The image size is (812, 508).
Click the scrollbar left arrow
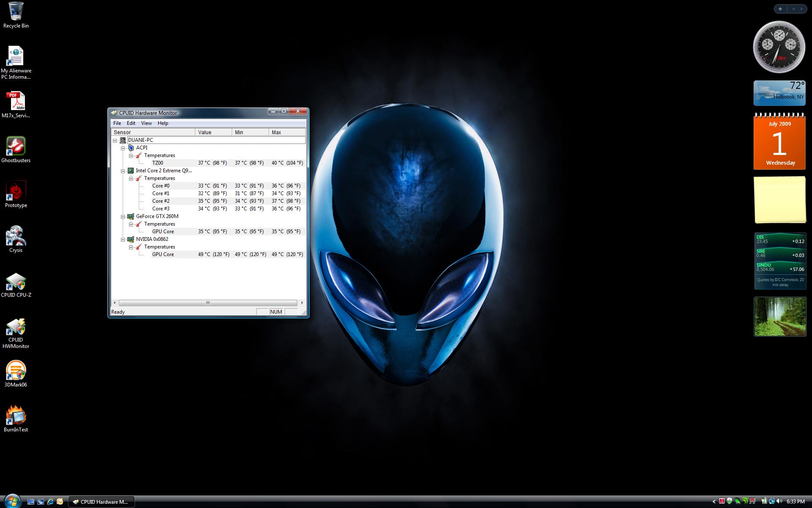(115, 303)
